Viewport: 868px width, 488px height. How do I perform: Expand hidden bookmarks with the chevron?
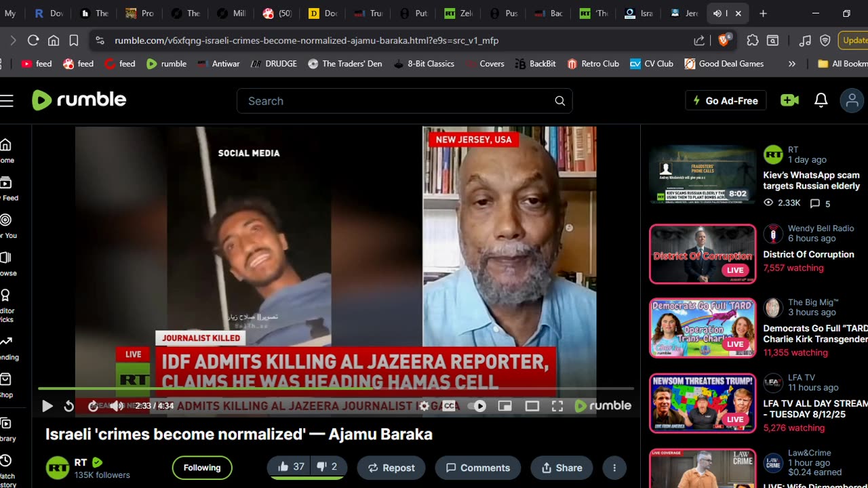coord(791,64)
